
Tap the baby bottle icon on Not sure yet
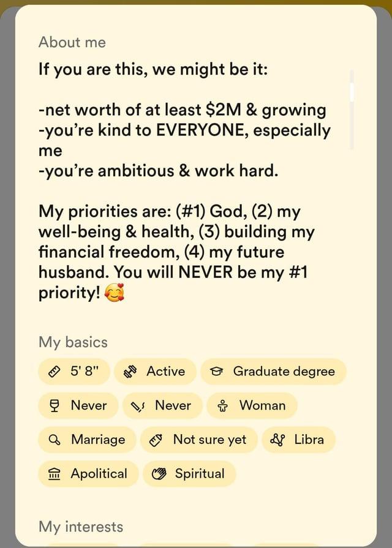click(155, 440)
